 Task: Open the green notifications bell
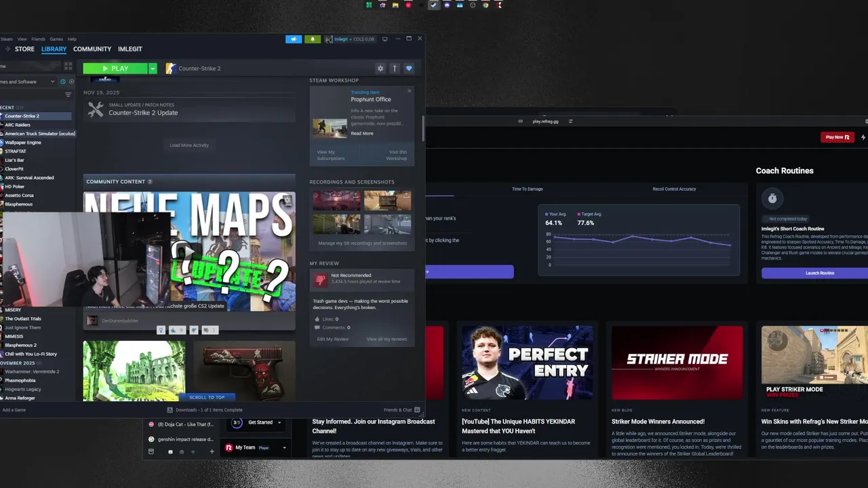(x=313, y=39)
